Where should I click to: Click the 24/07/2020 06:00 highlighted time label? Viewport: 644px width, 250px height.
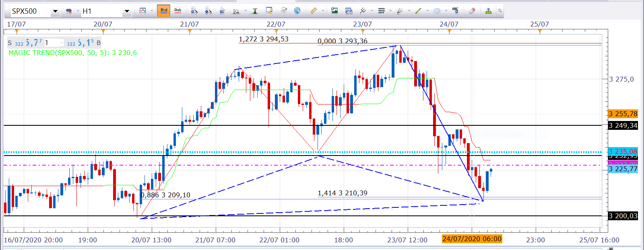pyautogui.click(x=472, y=239)
